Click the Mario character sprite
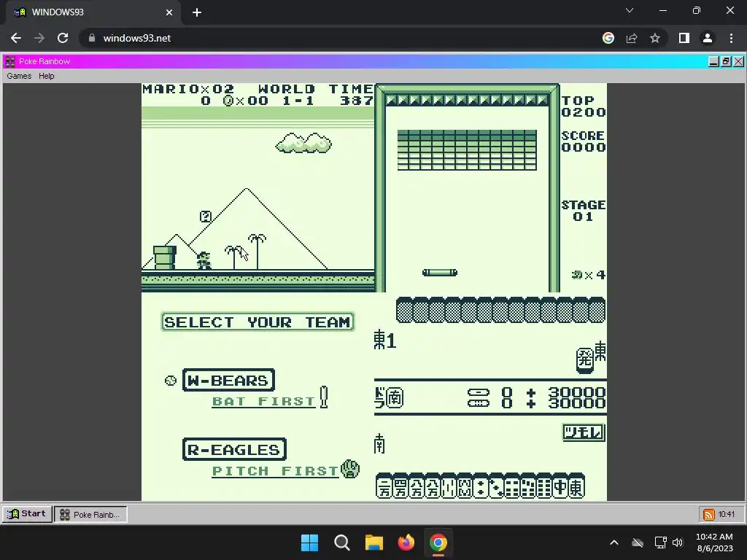The width and height of the screenshot is (747, 560). 204,260
